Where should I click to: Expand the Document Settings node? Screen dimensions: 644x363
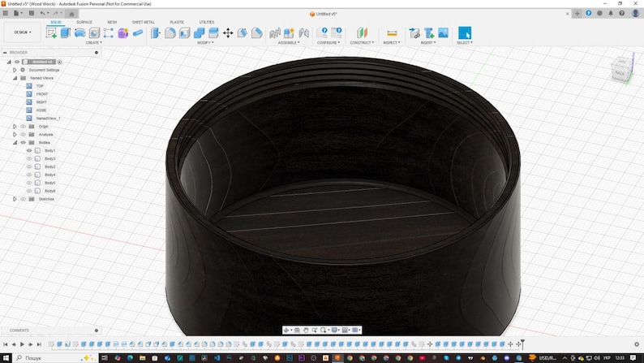[x=15, y=70]
